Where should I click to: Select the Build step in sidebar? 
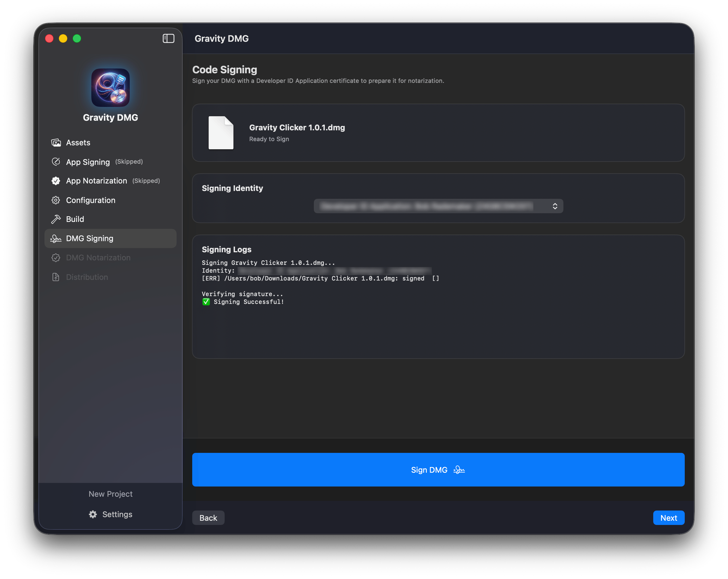point(75,219)
